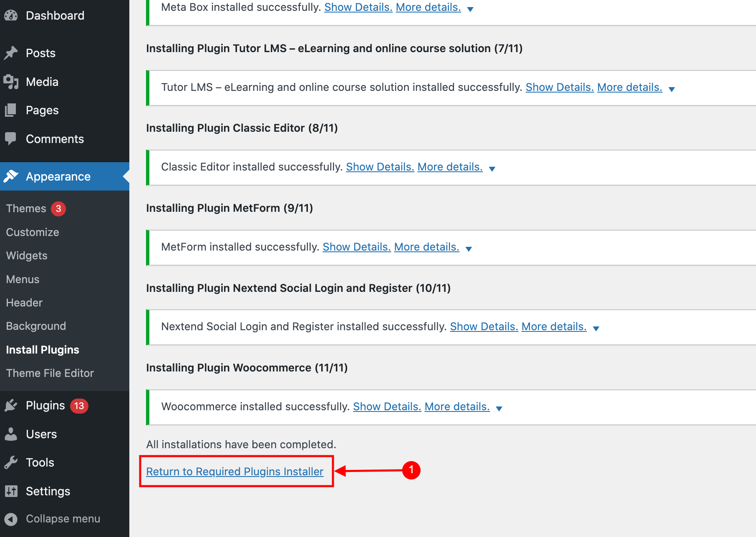This screenshot has height=537, width=756.
Task: Expand Meta Box details arrow
Action: tap(470, 9)
